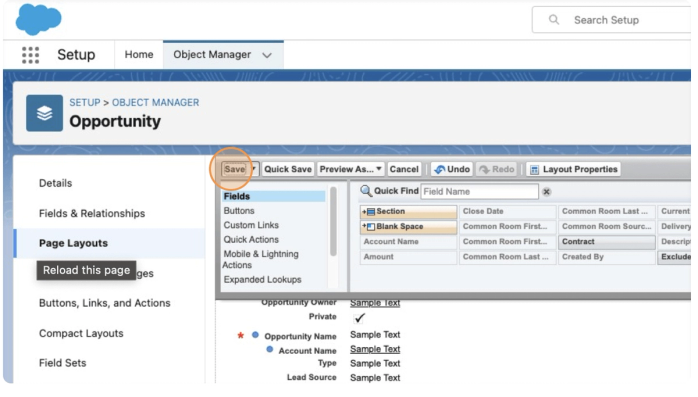Click the Quick Find magnifier icon

tap(366, 191)
